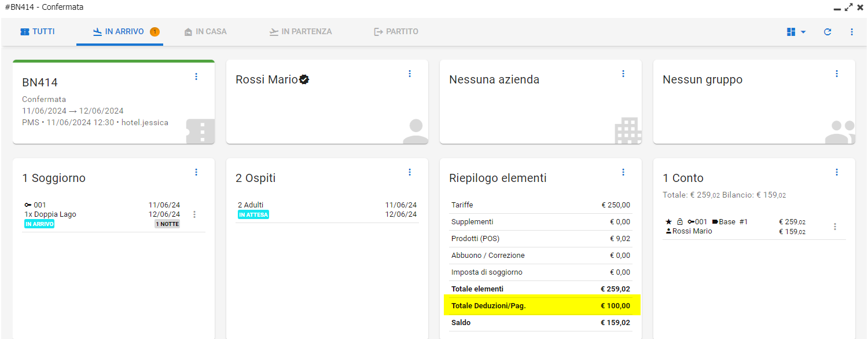
Task: Open the Nessun gruppo card options menu
Action: 837,74
